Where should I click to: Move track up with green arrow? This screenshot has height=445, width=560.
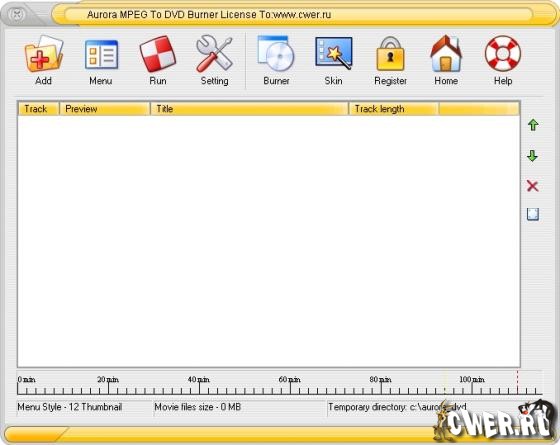pyautogui.click(x=533, y=125)
